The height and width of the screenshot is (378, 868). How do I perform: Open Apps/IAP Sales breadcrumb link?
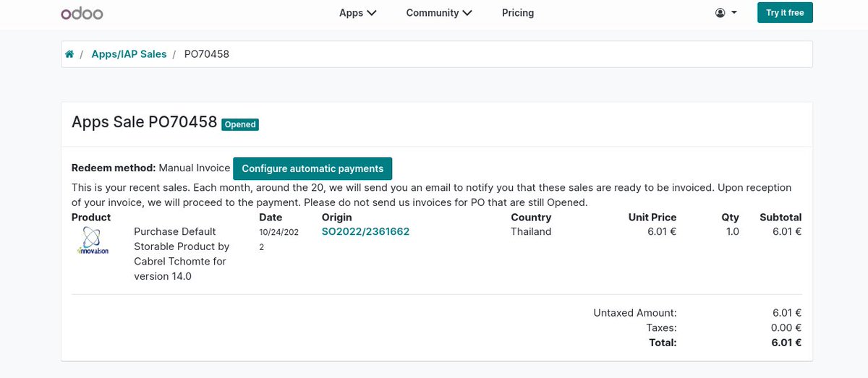point(129,54)
